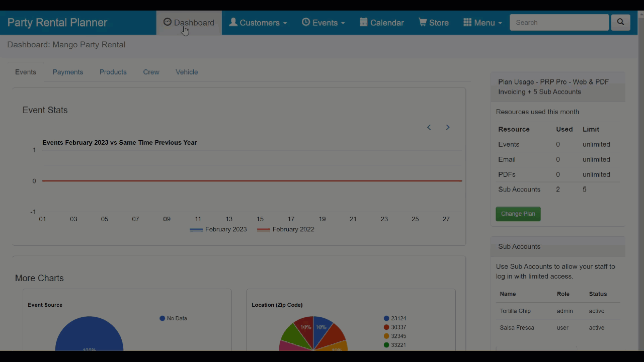Select Tortilla Chip sub account row
644x362 pixels.
[x=558, y=311]
